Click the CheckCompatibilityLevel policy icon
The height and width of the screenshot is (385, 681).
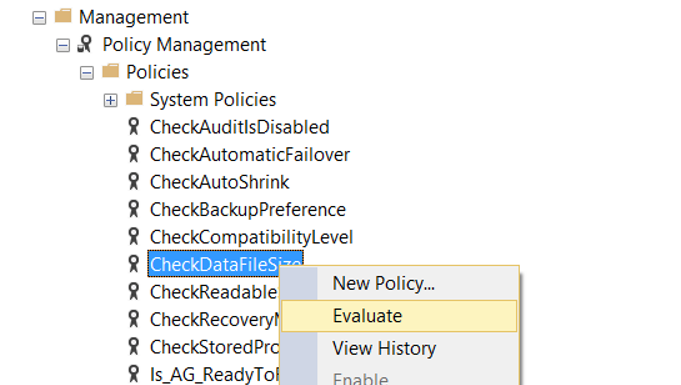point(134,236)
